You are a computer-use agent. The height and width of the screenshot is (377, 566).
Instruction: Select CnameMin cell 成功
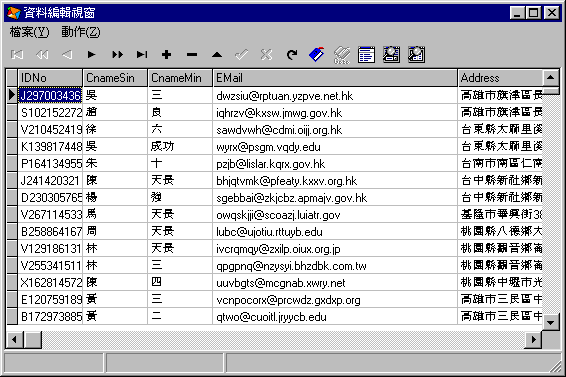tap(180, 147)
